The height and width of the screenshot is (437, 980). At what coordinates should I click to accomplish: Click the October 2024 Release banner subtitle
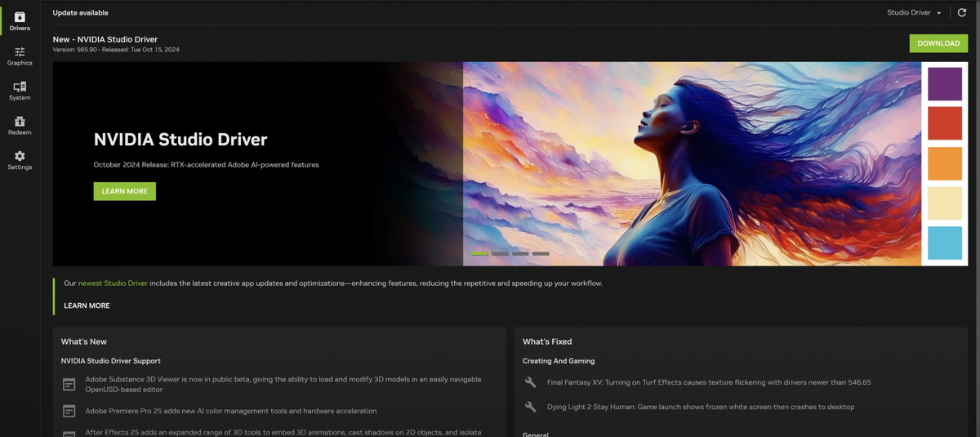(206, 165)
